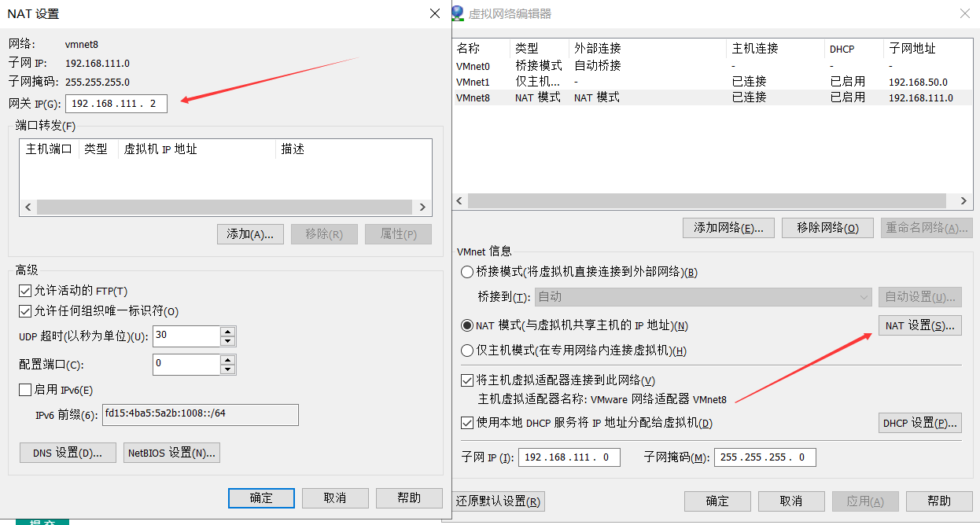The width and height of the screenshot is (980, 525).
Task: Increase UDP timeout with up arrow
Action: 228,332
